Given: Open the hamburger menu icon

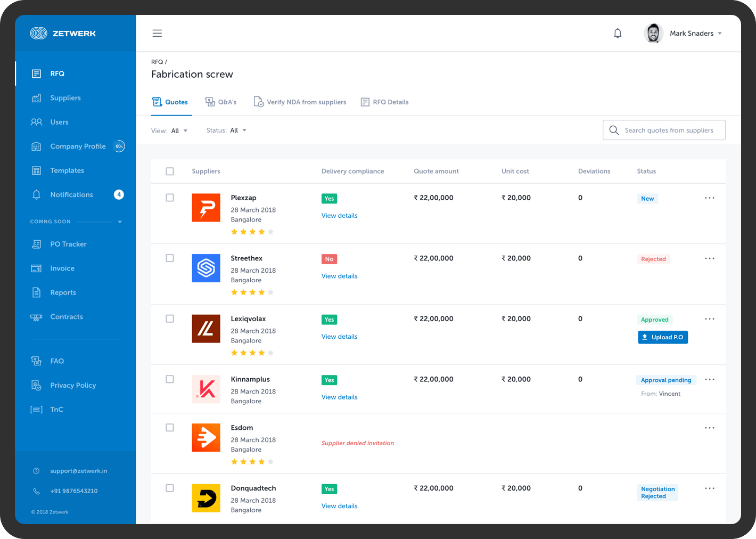Looking at the screenshot, I should [157, 33].
